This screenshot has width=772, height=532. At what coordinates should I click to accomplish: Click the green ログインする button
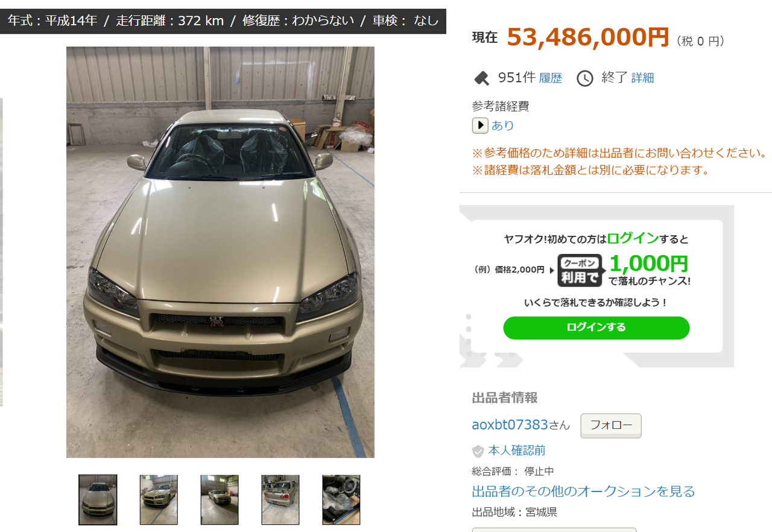click(596, 328)
